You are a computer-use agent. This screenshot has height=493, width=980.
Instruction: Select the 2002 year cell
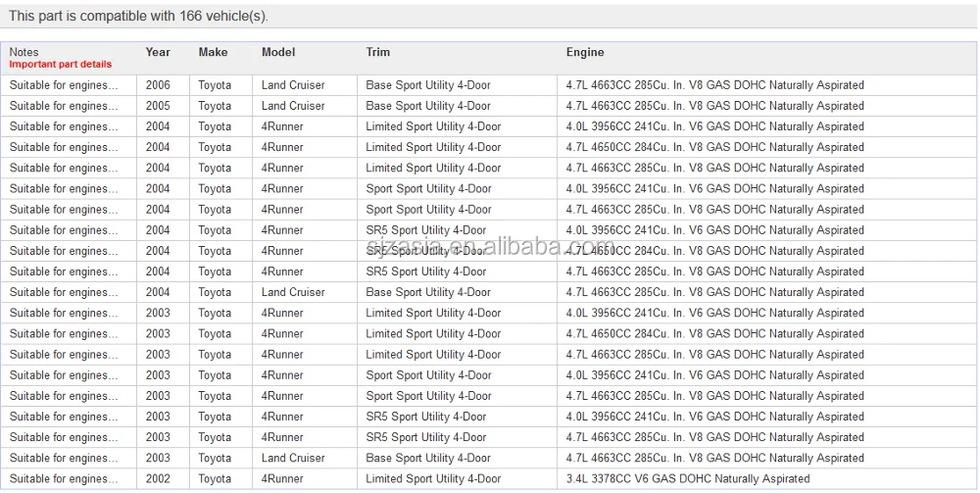tap(158, 479)
